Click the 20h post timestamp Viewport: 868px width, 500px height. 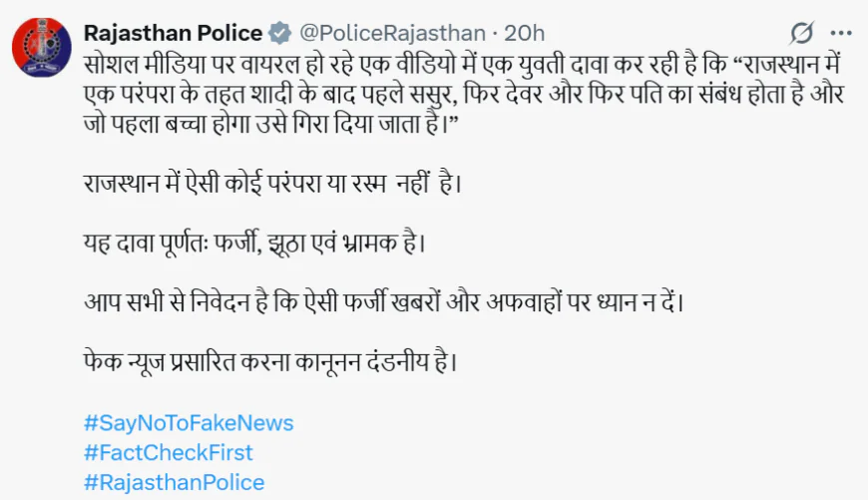coord(524,34)
